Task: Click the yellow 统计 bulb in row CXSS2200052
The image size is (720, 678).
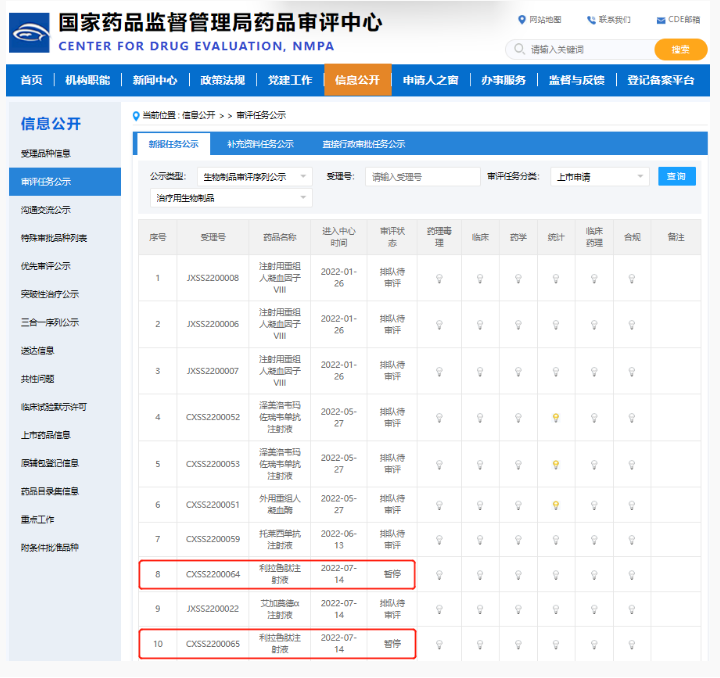Action: [556, 418]
